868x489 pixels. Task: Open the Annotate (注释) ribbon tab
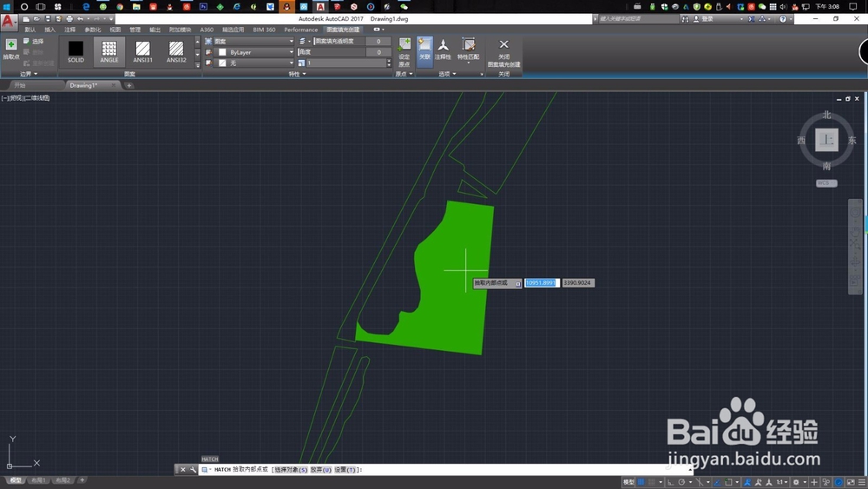pos(69,30)
